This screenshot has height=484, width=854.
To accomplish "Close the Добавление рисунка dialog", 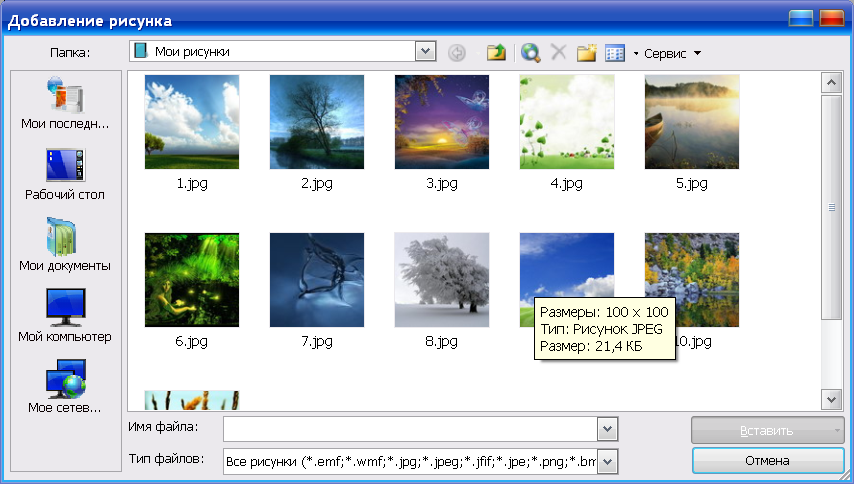I will point(832,18).
